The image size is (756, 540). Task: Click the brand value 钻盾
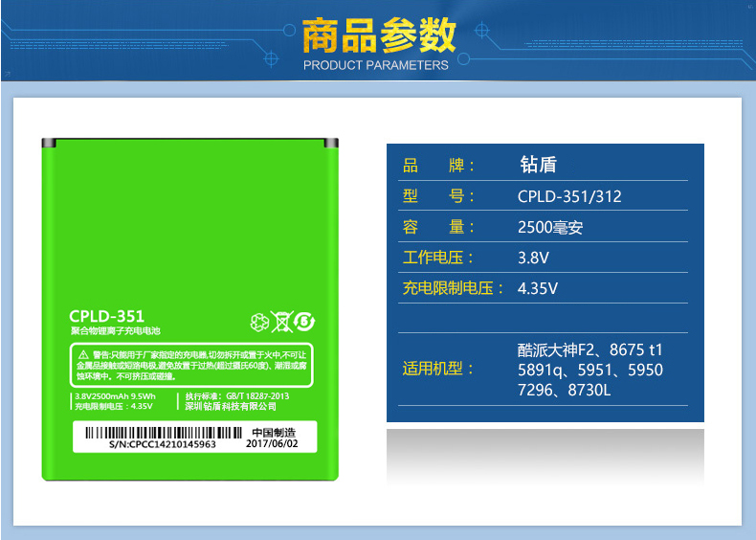click(537, 165)
